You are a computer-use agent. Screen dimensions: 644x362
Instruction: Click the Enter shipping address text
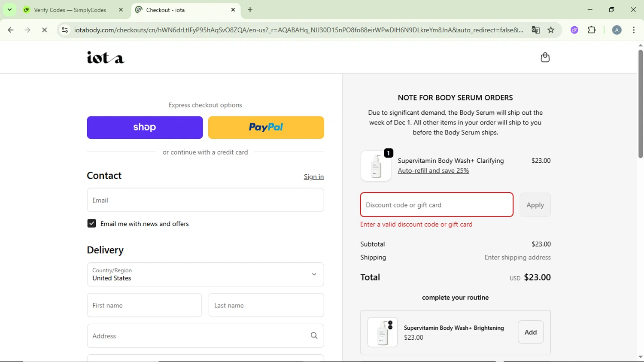[517, 258]
